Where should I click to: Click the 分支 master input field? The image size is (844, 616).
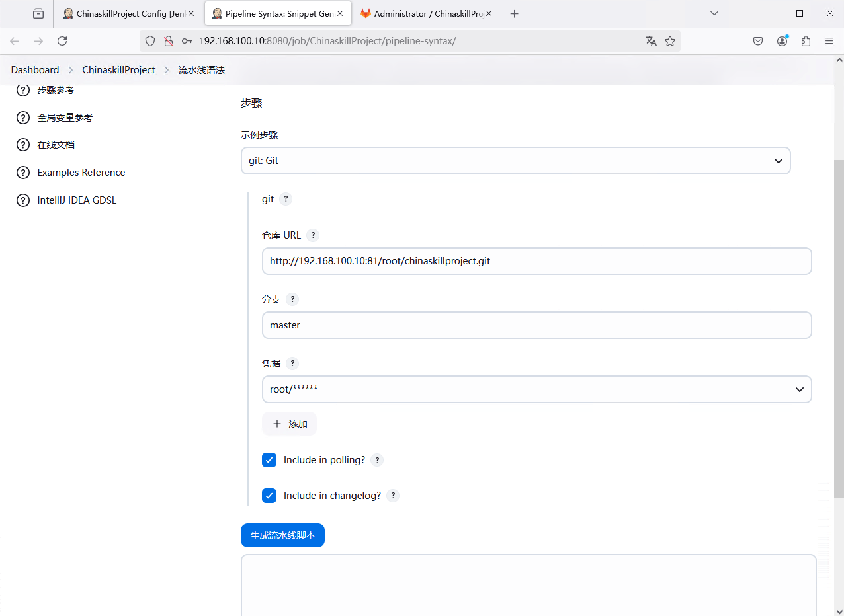click(536, 325)
